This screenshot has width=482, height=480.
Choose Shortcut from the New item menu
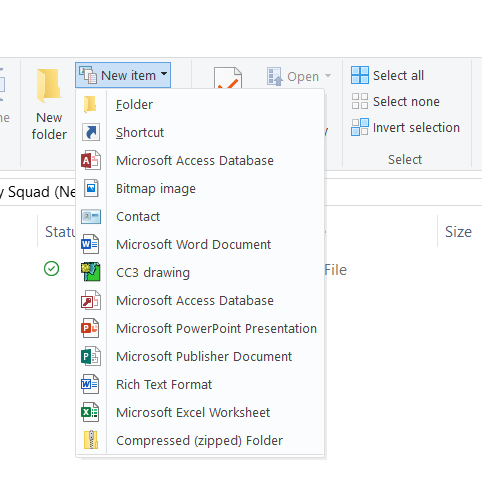pyautogui.click(x=200, y=133)
